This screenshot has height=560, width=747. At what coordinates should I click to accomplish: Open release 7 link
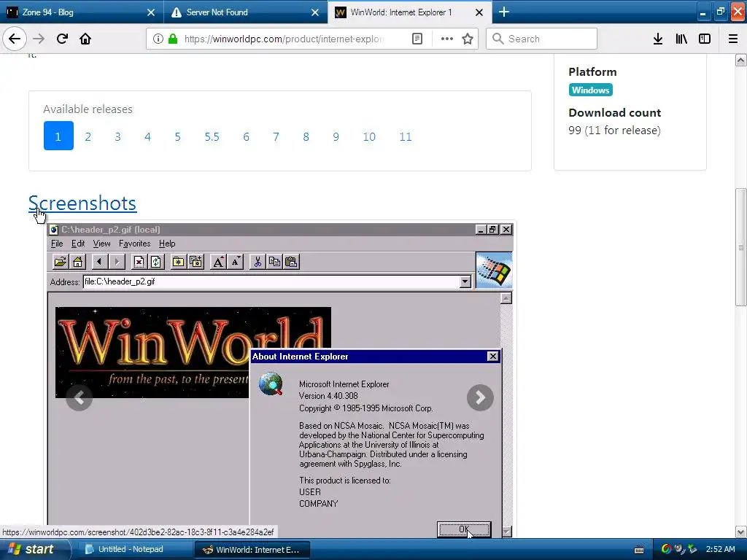276,136
